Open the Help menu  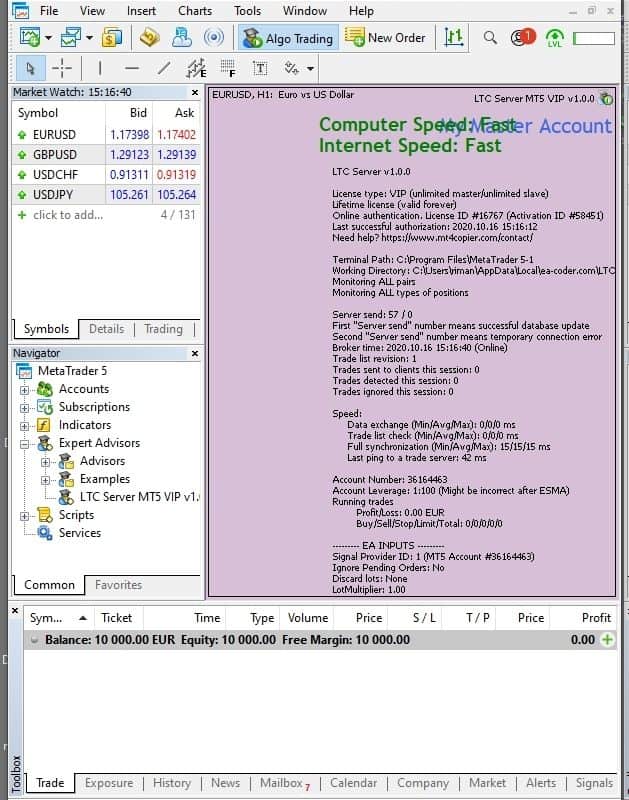(x=361, y=11)
